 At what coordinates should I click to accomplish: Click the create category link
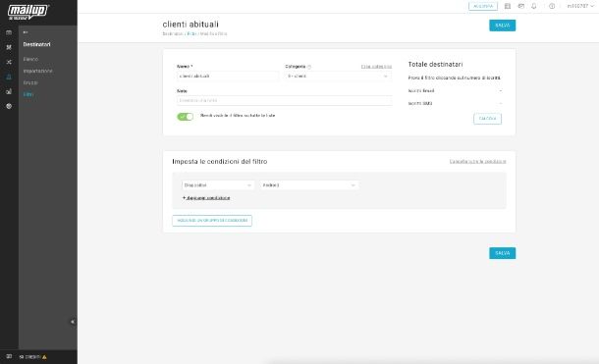[376, 67]
